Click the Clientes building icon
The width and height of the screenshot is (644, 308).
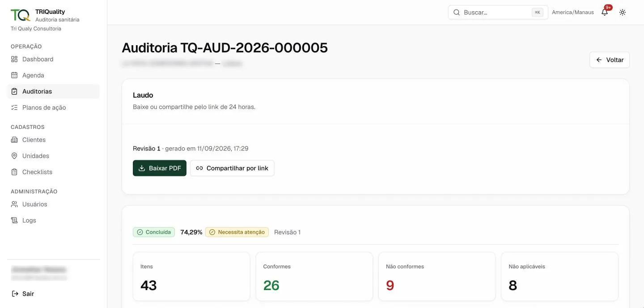pos(14,140)
